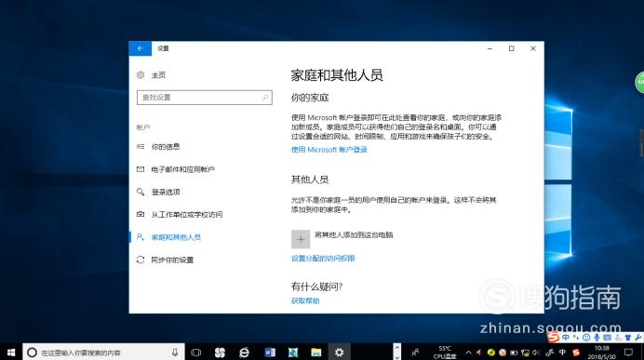Click the magnifier icon in the search box
The image size is (644, 360).
pyautogui.click(x=265, y=98)
